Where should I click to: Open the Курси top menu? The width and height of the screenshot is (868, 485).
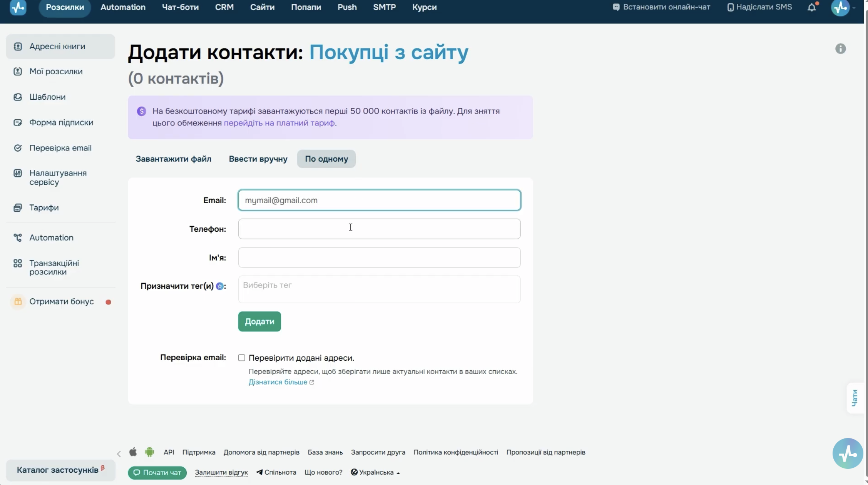tap(424, 7)
